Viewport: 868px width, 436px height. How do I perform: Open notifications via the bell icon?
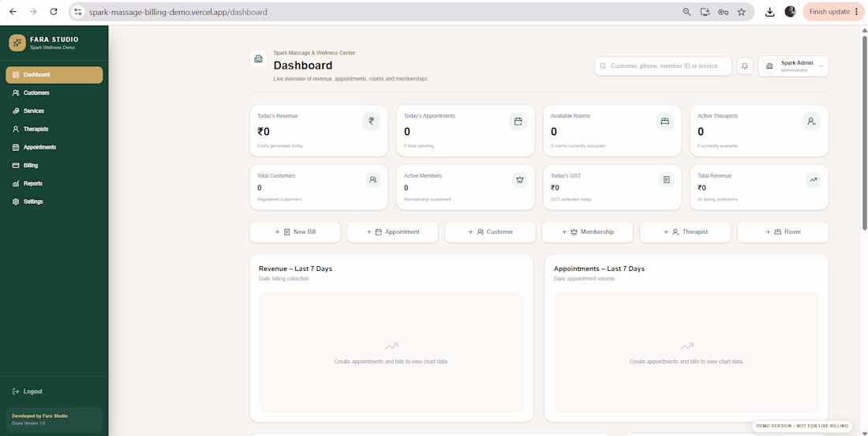coord(745,66)
